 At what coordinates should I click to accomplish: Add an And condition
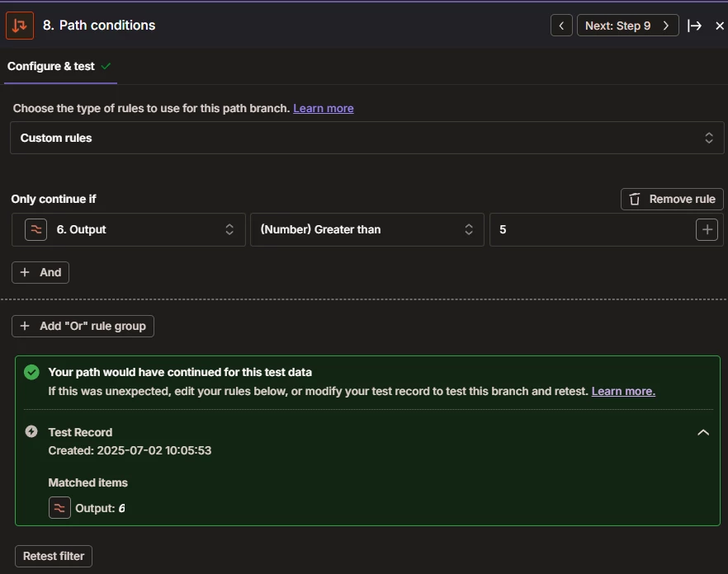pyautogui.click(x=40, y=272)
